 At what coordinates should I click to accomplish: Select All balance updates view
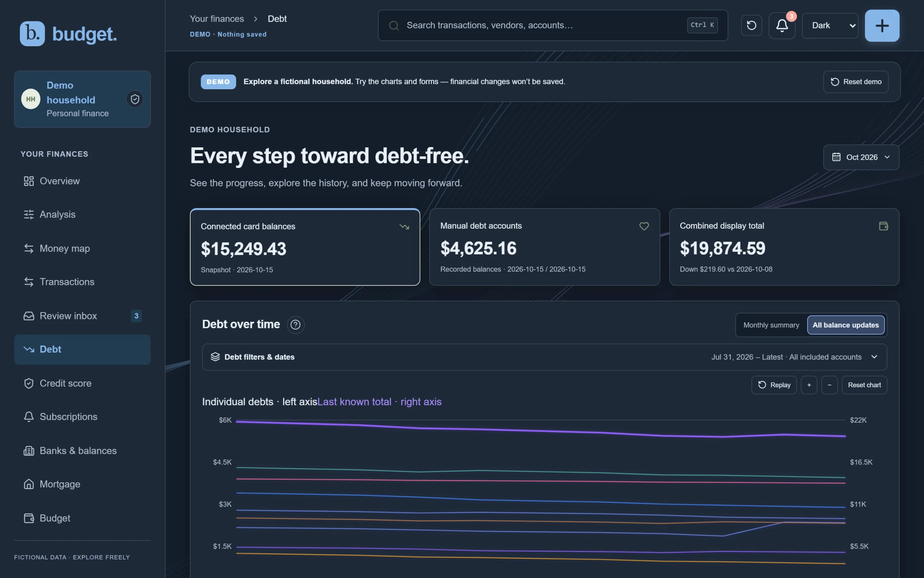[x=845, y=325]
